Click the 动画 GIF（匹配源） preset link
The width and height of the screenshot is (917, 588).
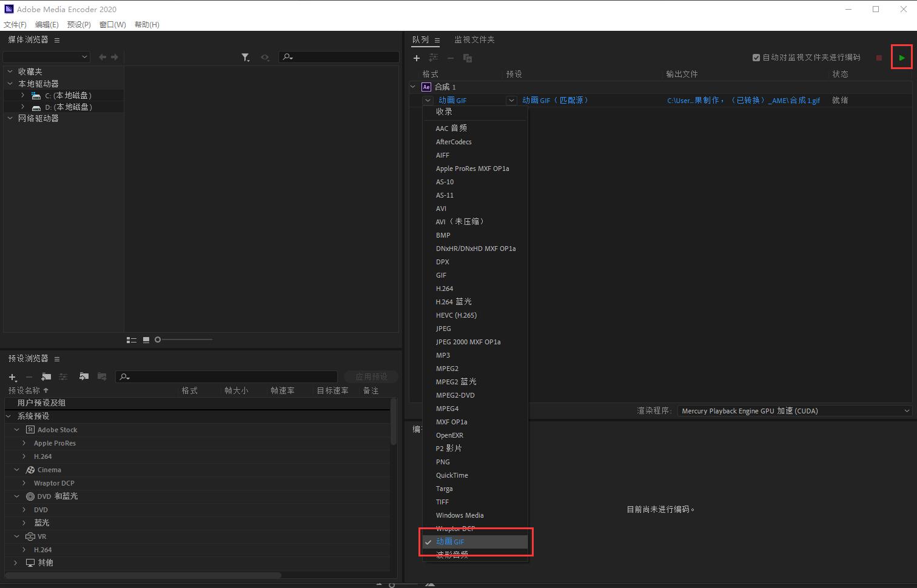555,101
